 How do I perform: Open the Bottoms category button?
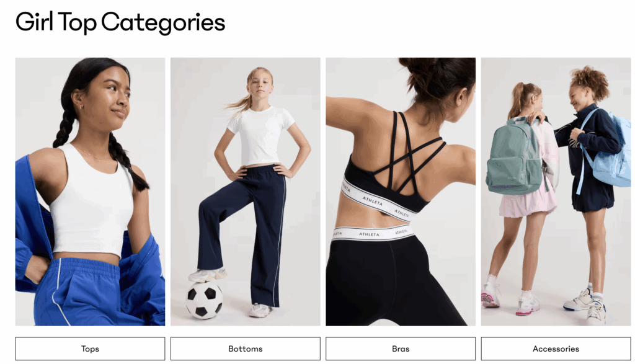(245, 348)
